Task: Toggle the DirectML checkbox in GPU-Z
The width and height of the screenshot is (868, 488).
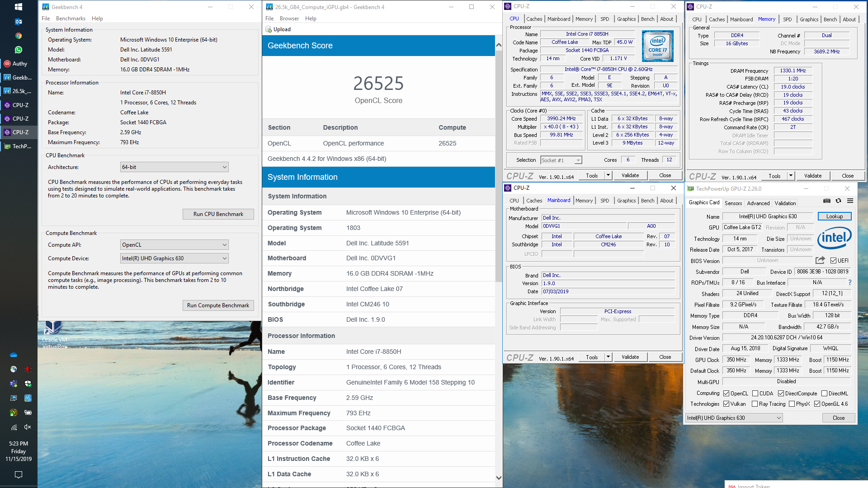Action: pos(824,394)
